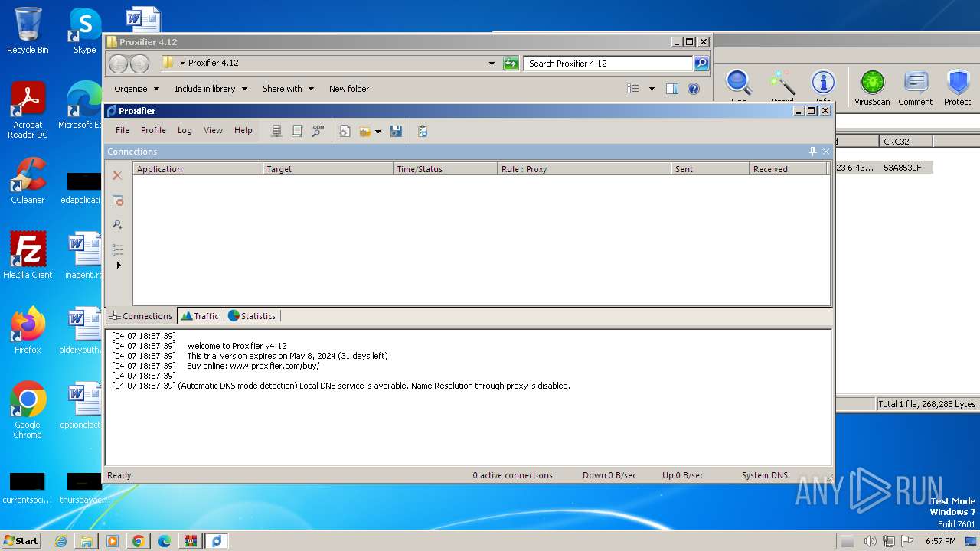The image size is (980, 551).
Task: Click the search magnifier button in Explorer
Action: click(701, 64)
